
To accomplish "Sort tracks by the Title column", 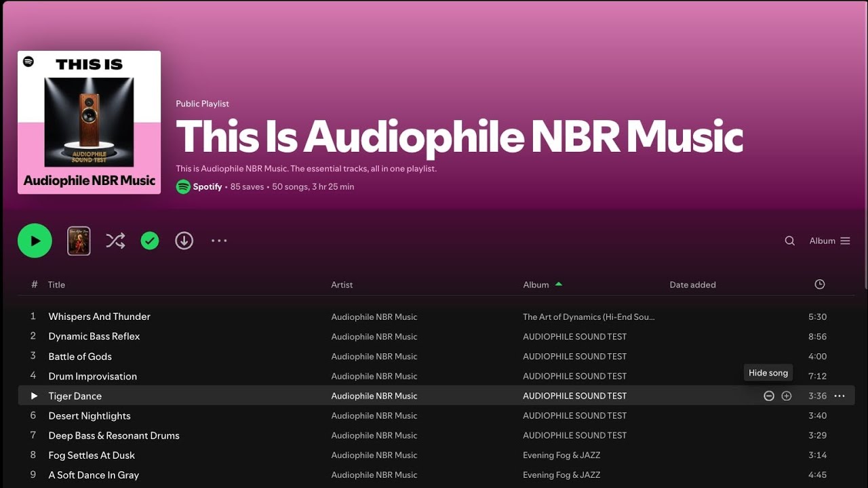I will coord(56,285).
